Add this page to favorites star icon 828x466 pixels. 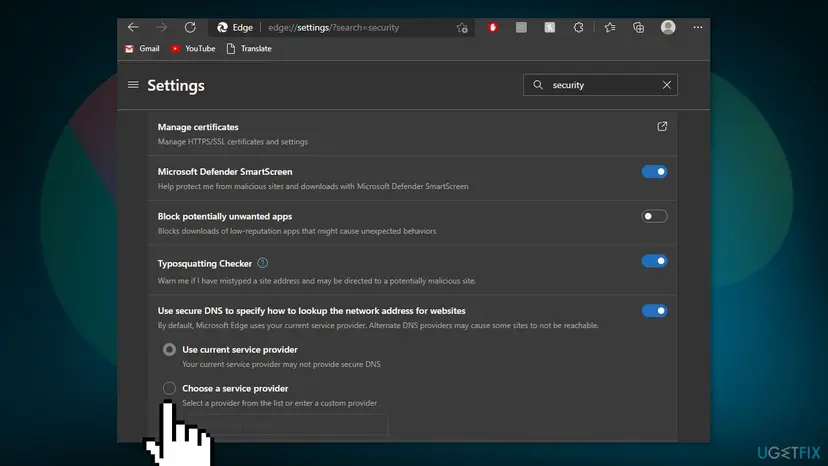click(x=462, y=27)
